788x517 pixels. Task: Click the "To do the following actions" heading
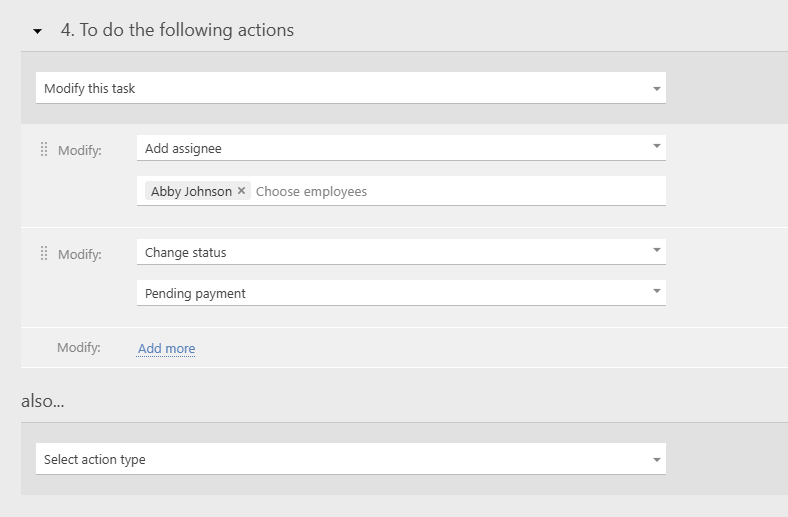coord(177,30)
